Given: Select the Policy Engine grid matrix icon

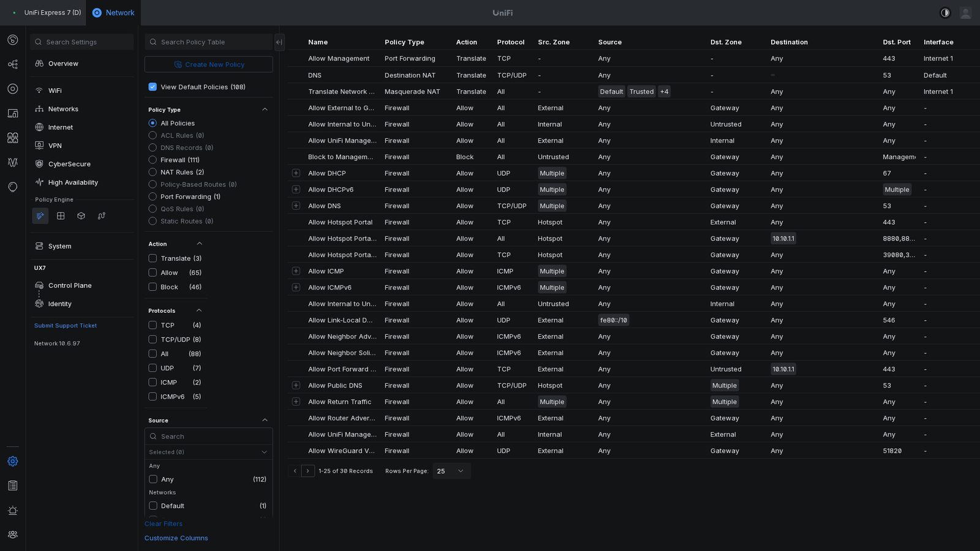Looking at the screenshot, I should click(61, 216).
